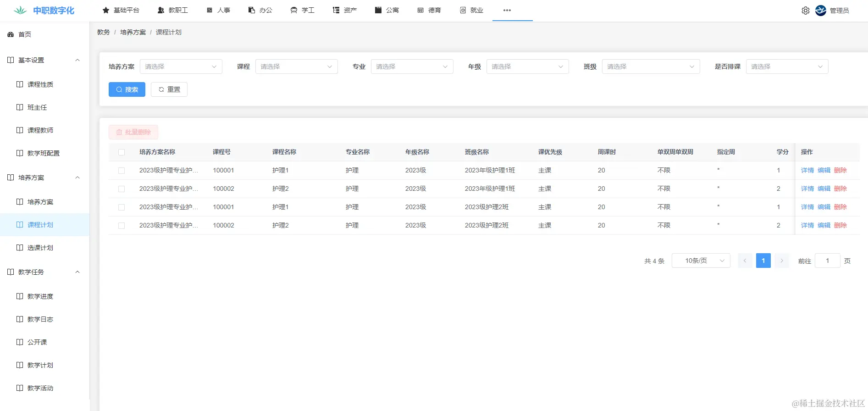Click the 周课时 column header
The height and width of the screenshot is (411, 868).
click(607, 152)
